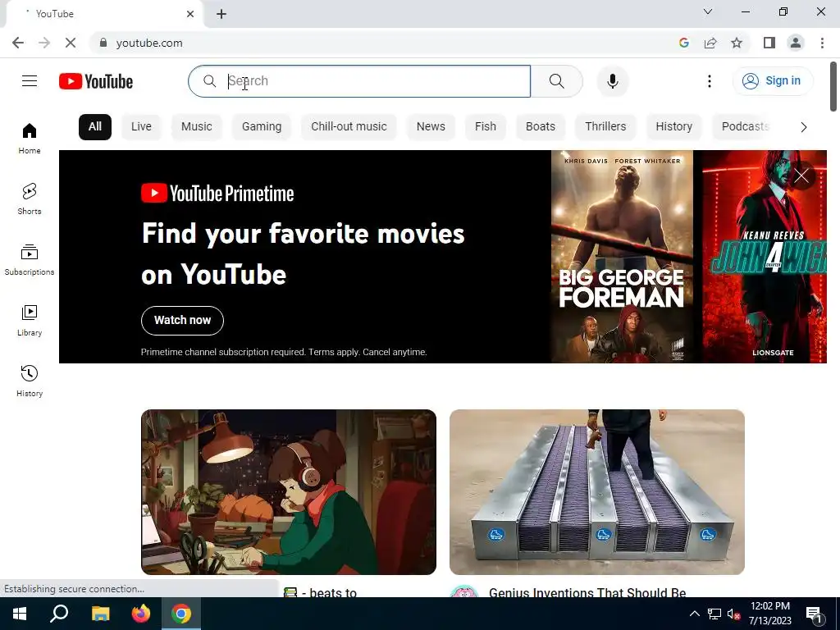Close the YouTube tab
This screenshot has height=630, width=840.
pos(190,14)
